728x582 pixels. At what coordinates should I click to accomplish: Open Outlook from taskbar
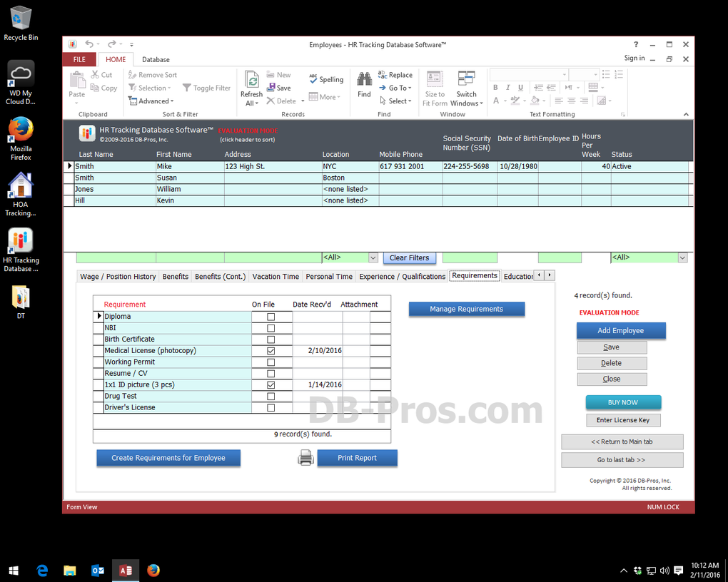coord(98,570)
